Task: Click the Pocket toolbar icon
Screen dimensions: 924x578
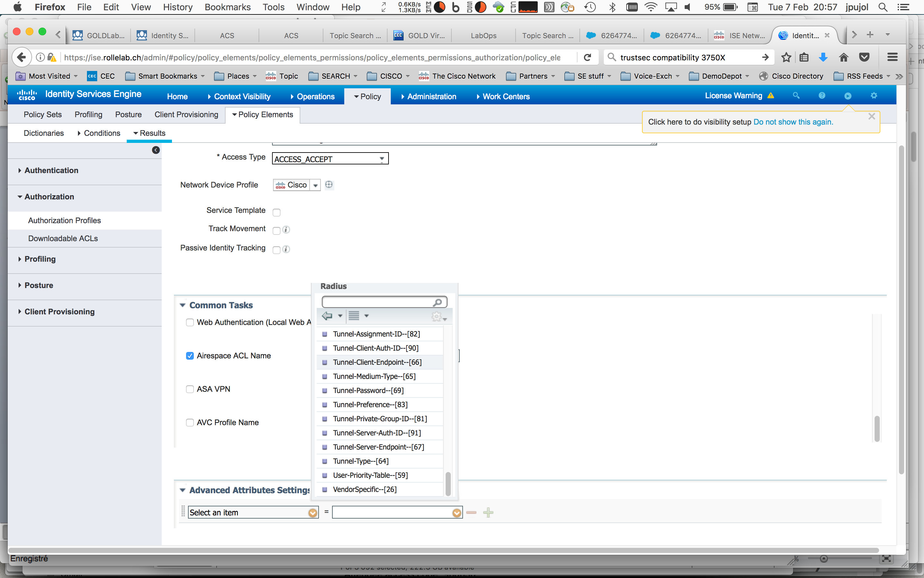Action: (x=864, y=57)
